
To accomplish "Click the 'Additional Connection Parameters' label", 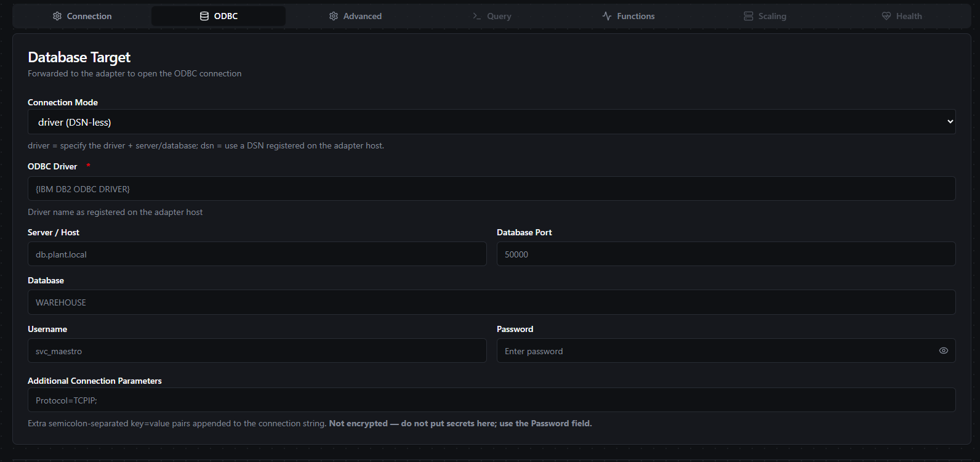I will (x=95, y=381).
